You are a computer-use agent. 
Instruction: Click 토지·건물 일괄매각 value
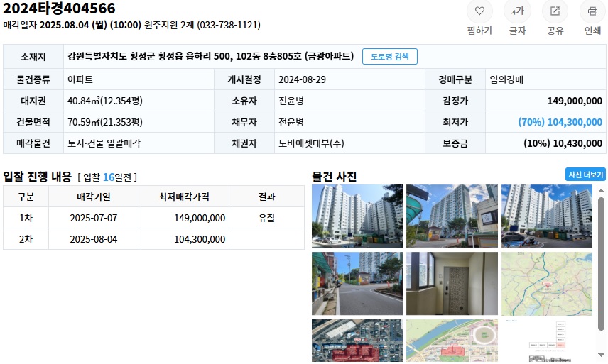click(x=104, y=143)
